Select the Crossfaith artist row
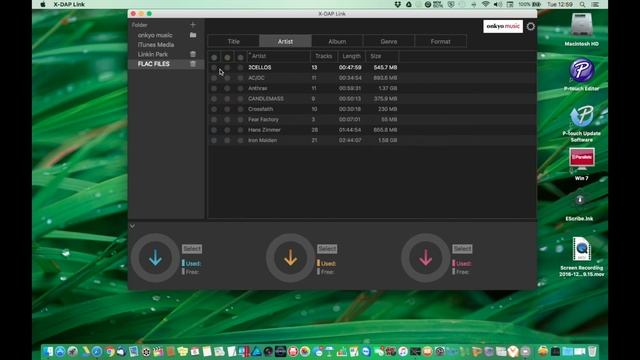 (371, 109)
